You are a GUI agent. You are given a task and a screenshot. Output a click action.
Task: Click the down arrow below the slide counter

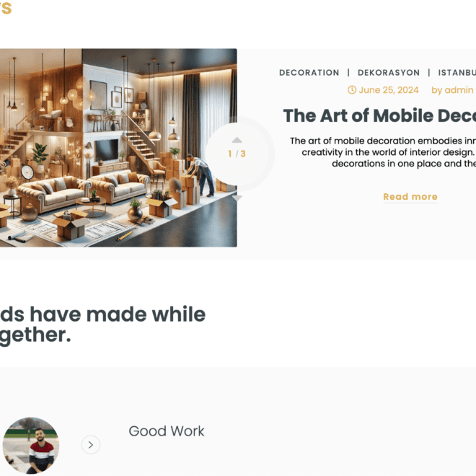(x=237, y=198)
